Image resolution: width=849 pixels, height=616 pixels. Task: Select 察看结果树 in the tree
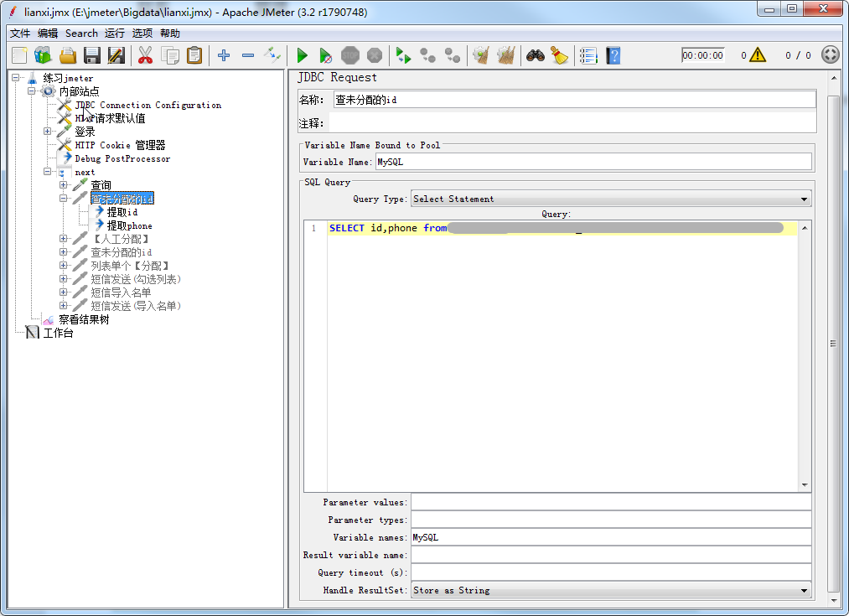pos(84,319)
